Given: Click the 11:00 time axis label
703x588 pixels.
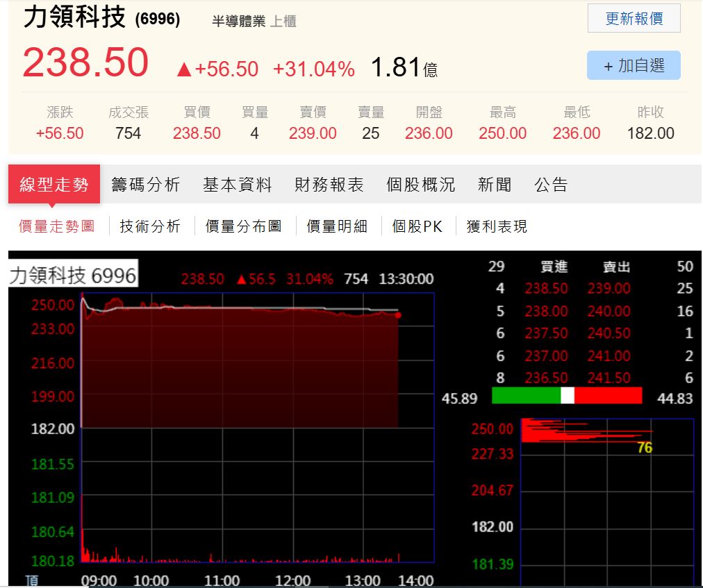Looking at the screenshot, I should point(222,581).
